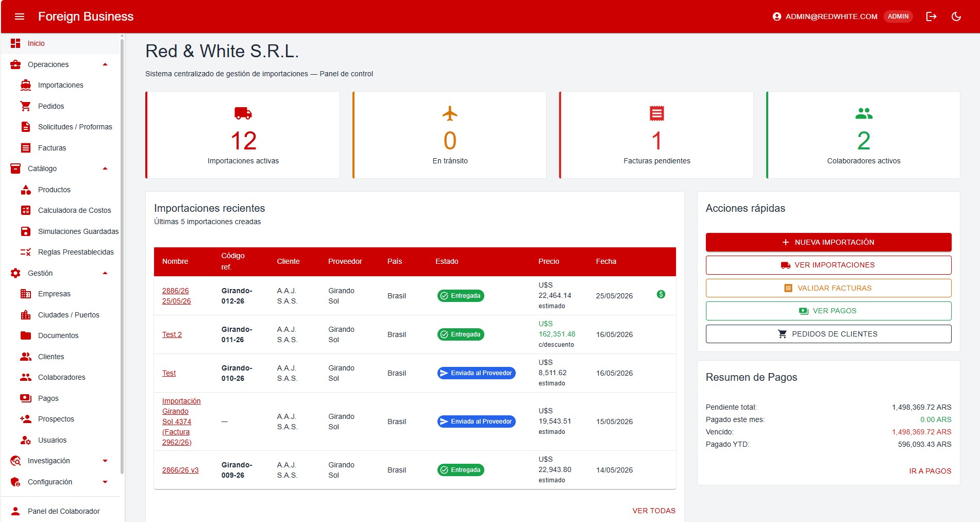Open the Test 2 import link
Image resolution: width=980 pixels, height=522 pixels.
pos(172,334)
